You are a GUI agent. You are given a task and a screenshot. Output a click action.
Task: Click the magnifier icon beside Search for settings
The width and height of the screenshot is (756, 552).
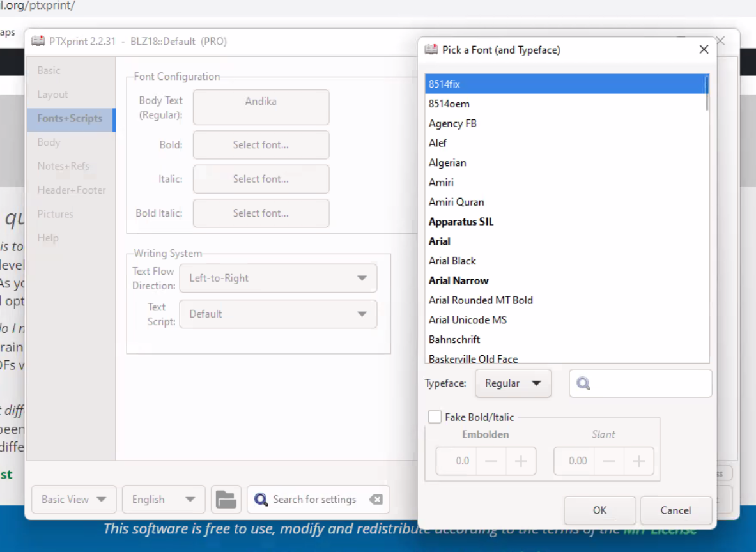point(261,499)
